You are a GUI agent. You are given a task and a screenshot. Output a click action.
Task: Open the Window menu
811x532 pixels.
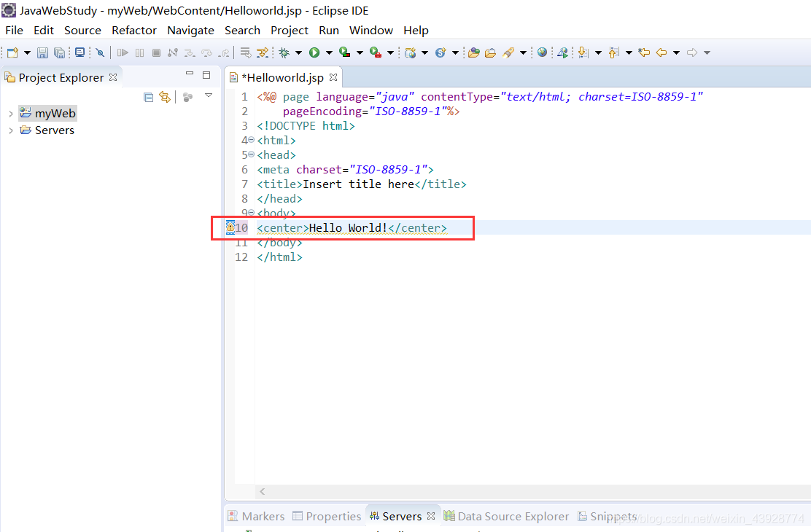pos(370,31)
